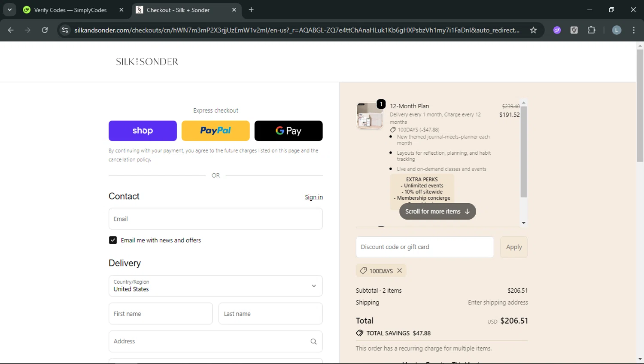
Task: Restore down the browser window
Action: pyautogui.click(x=611, y=9)
